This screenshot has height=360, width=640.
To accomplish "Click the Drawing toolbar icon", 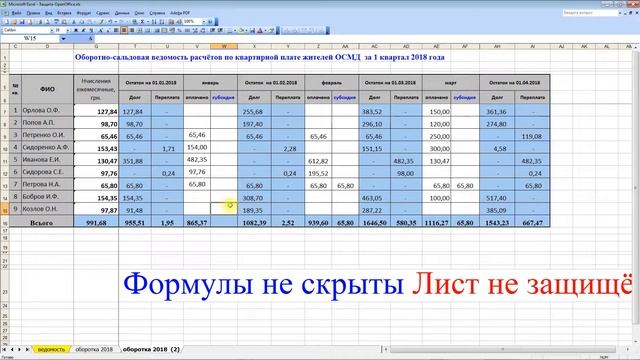I will 179,22.
